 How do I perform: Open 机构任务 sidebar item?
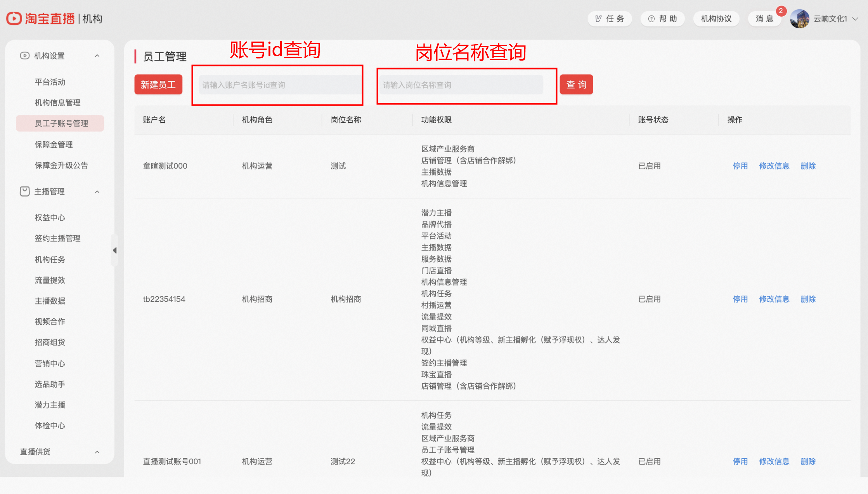click(x=50, y=259)
